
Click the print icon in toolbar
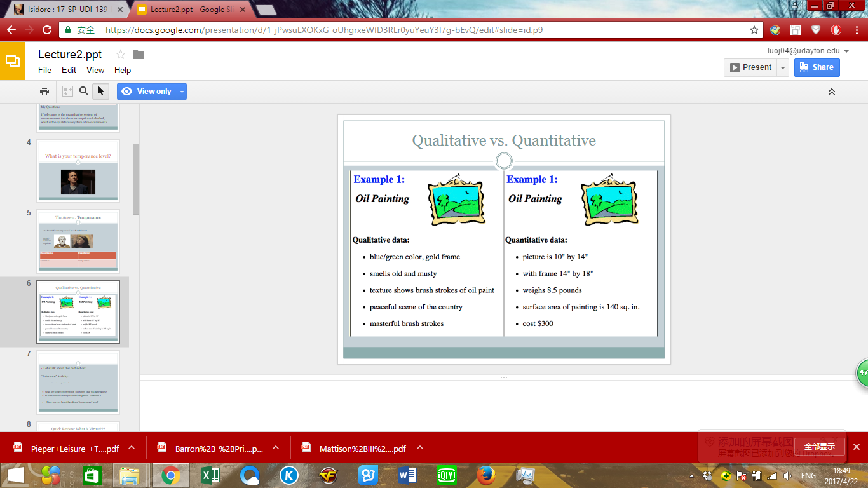pyautogui.click(x=44, y=91)
